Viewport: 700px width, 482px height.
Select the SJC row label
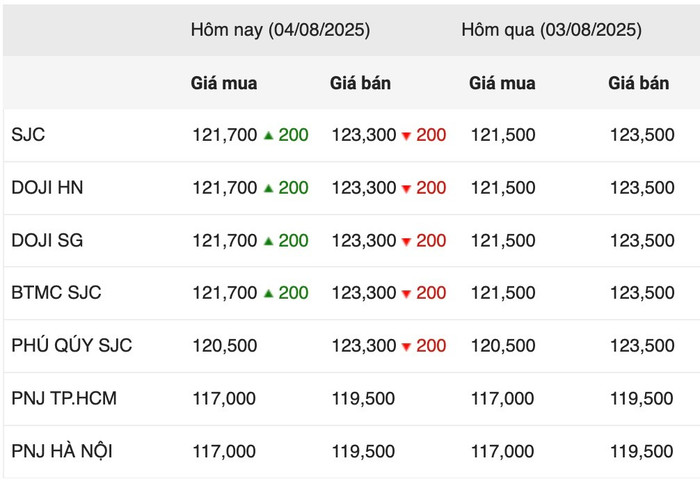[28, 134]
